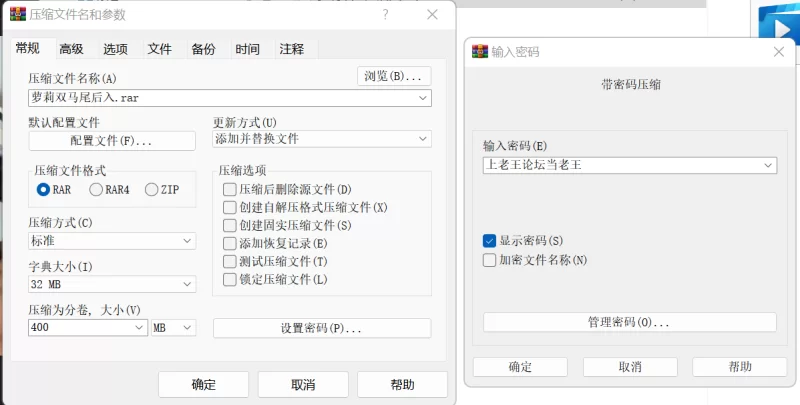
Task: Select the RAR4 archive format
Action: (x=97, y=189)
